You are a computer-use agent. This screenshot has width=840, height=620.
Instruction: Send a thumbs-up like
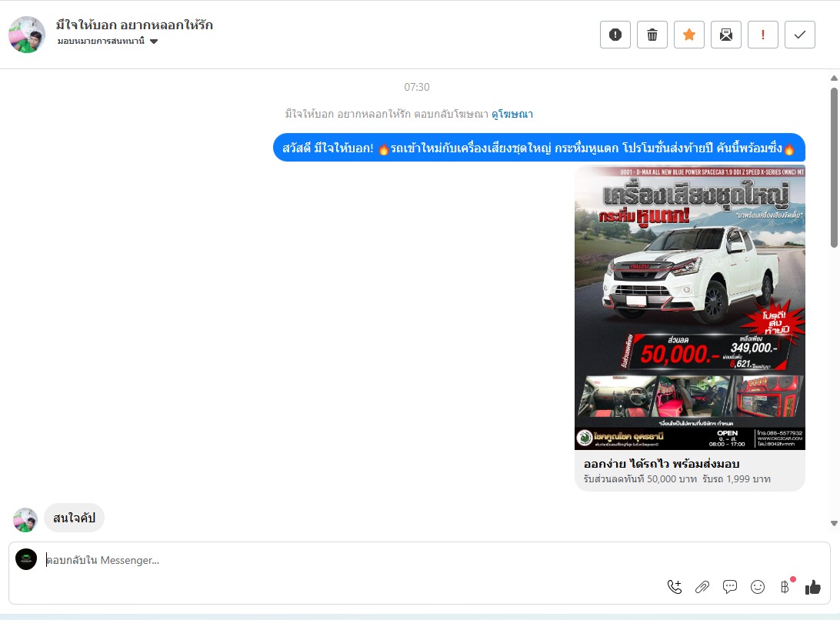pos(812,588)
